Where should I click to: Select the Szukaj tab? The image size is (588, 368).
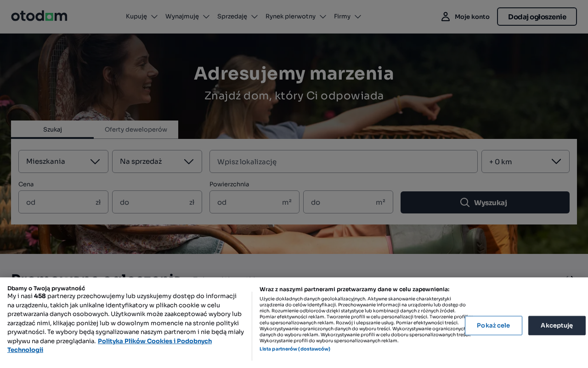click(x=52, y=129)
